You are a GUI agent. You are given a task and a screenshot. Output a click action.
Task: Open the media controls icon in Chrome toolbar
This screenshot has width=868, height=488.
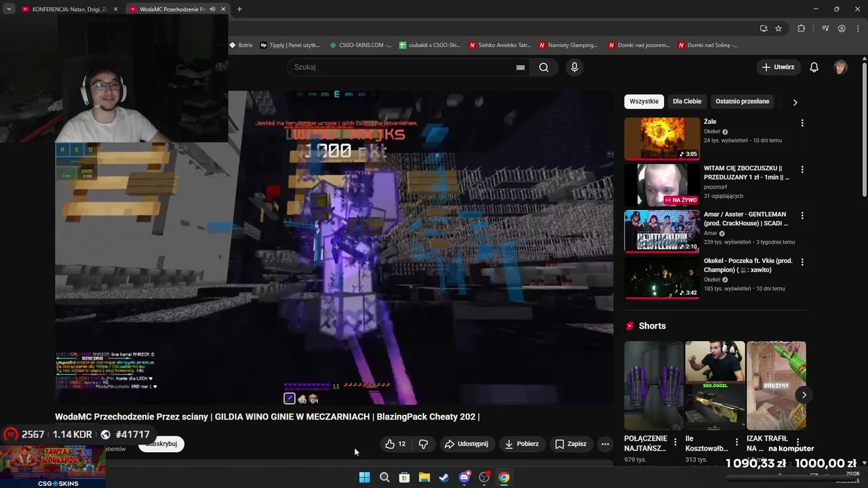tap(825, 28)
